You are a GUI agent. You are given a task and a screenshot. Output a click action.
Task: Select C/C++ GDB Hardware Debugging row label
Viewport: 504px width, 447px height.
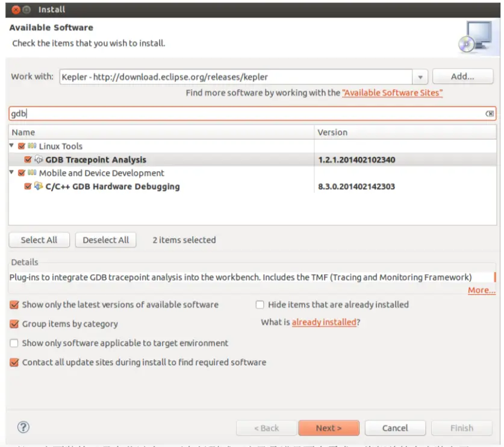pos(113,187)
